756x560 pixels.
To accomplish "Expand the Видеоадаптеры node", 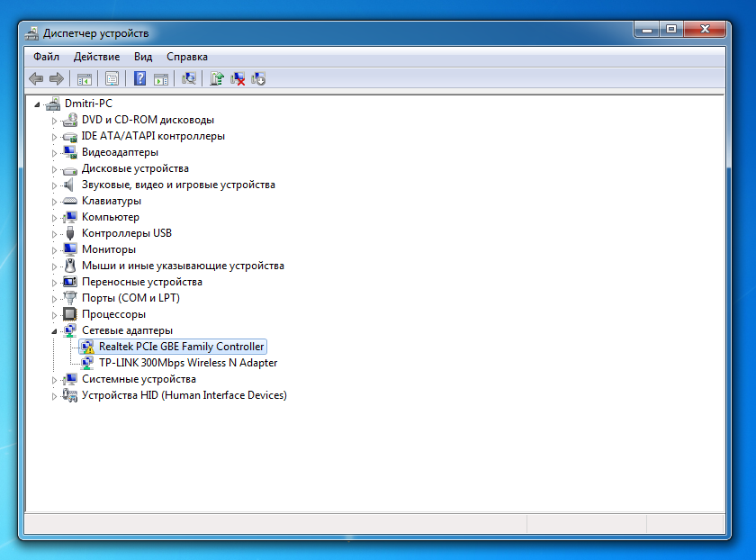I will [54, 153].
